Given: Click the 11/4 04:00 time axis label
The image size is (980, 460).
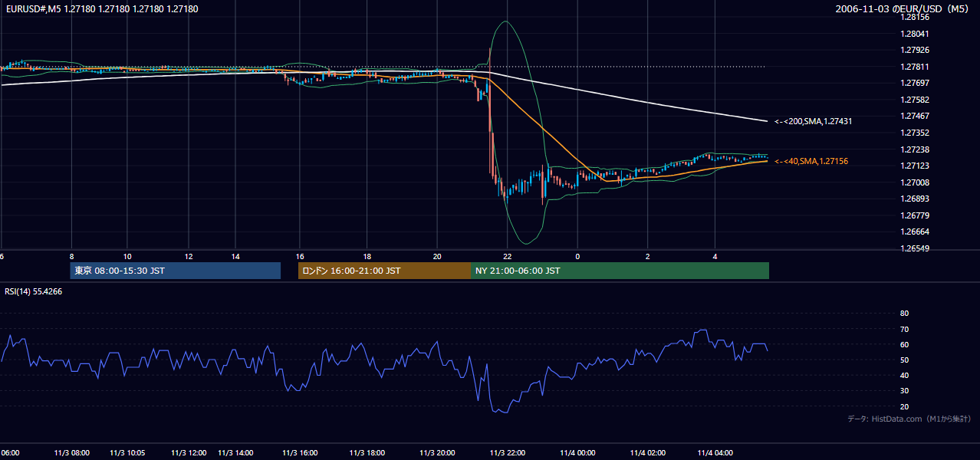Looking at the screenshot, I should click(715, 453).
